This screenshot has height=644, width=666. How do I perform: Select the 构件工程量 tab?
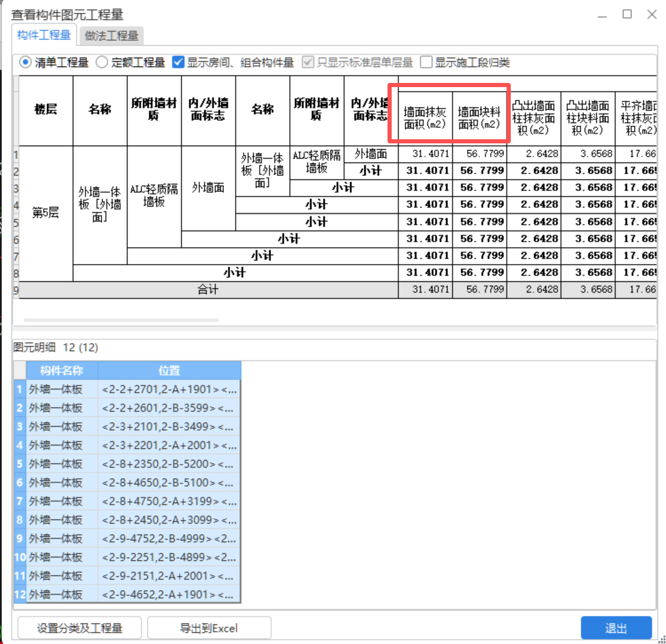tap(44, 36)
